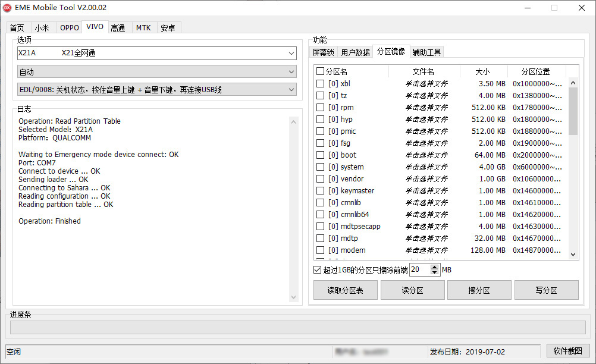Click the partition list scroll down arrow
The height and width of the screenshot is (364, 596).
573,254
